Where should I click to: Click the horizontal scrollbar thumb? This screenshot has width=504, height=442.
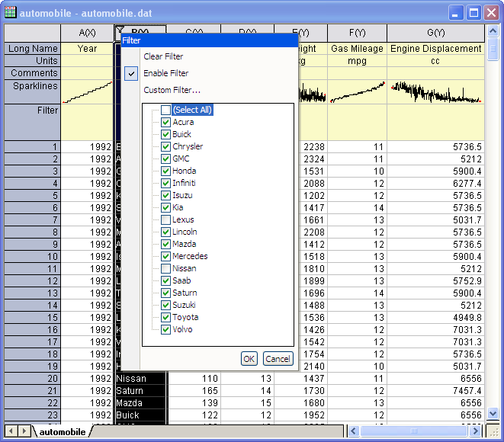click(414, 431)
